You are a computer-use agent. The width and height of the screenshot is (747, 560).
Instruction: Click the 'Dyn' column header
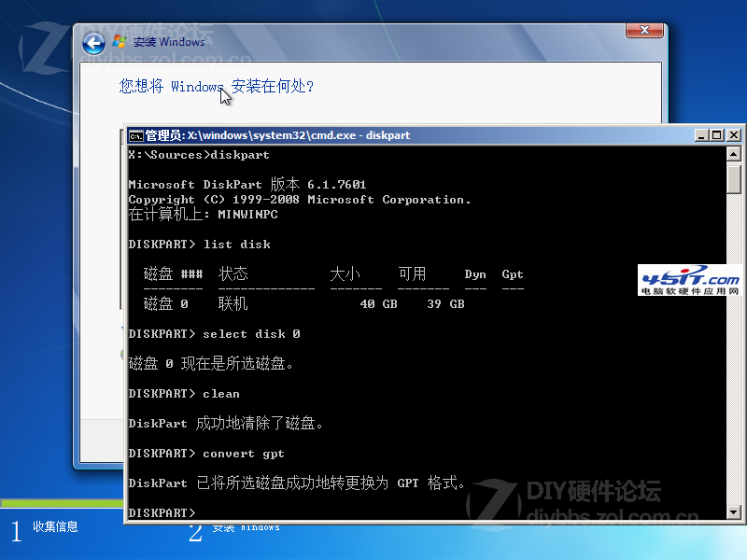click(475, 274)
